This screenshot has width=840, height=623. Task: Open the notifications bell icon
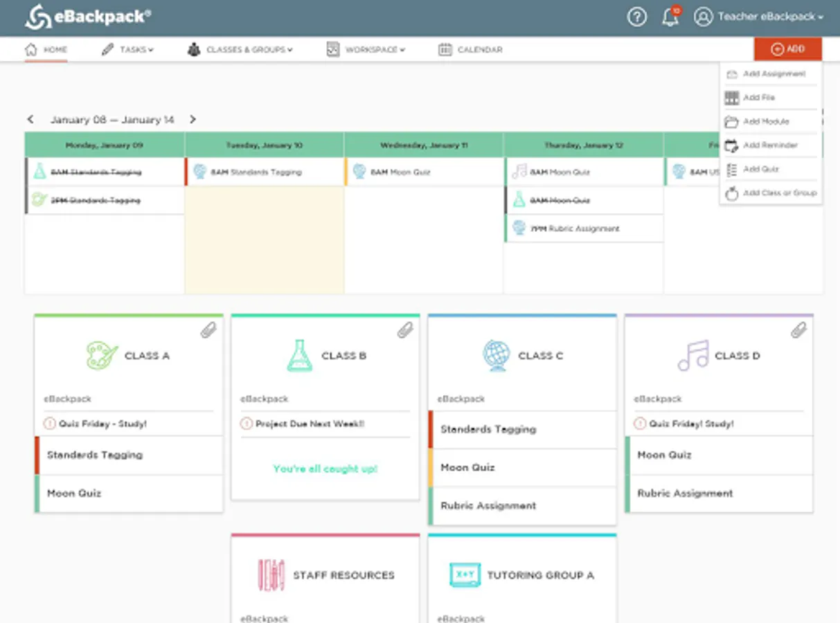(670, 17)
